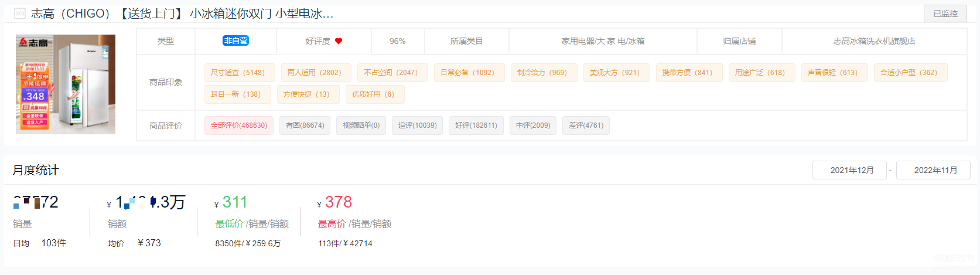
Task: Click the 最低价 label
Action: click(x=229, y=224)
